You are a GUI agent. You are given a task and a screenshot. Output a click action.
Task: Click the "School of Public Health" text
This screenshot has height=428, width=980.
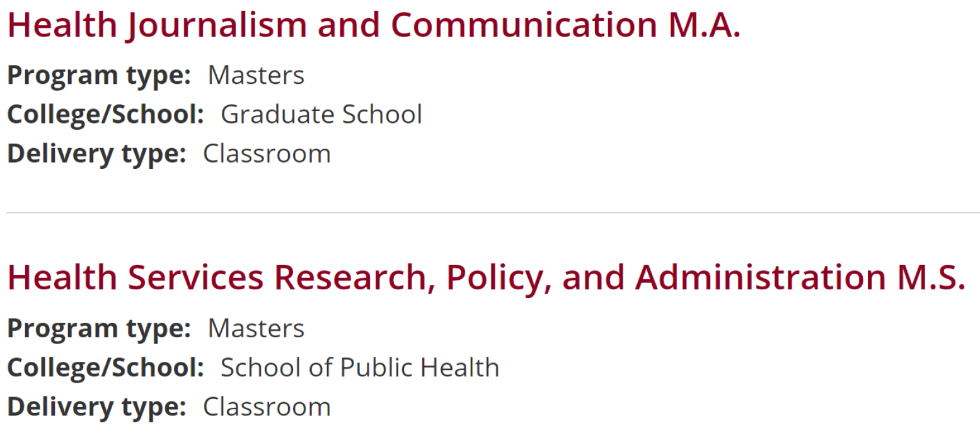(359, 367)
